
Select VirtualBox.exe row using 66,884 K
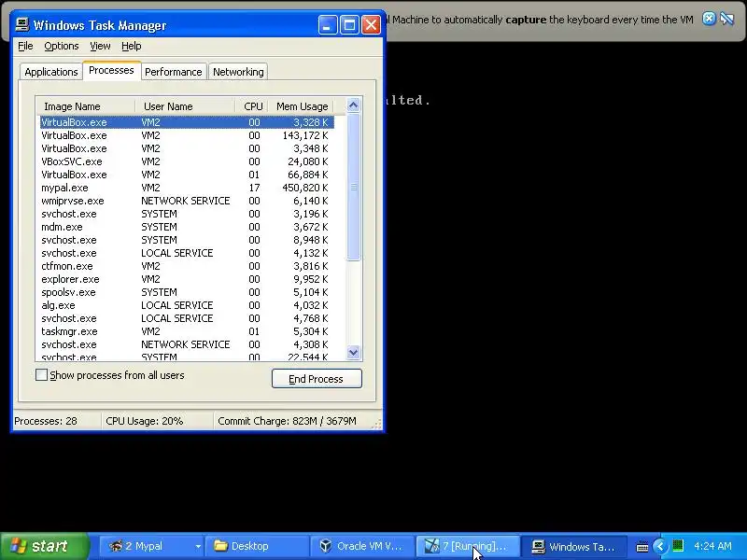click(188, 175)
